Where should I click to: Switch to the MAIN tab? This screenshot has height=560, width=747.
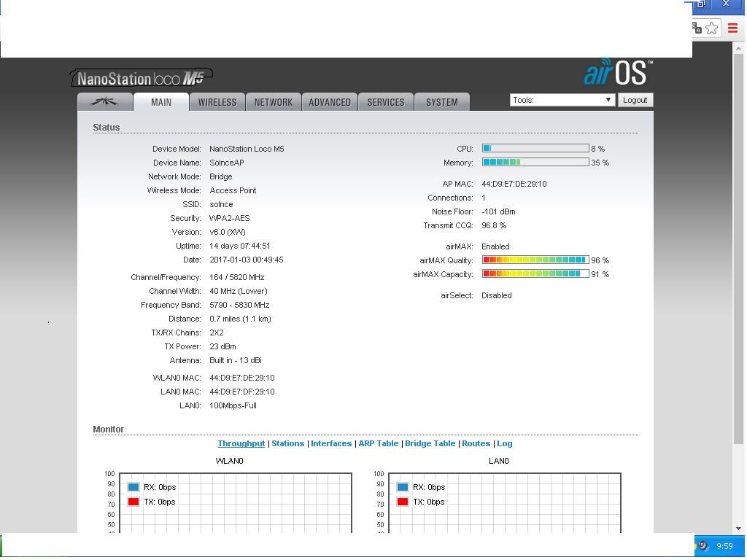pos(161,102)
